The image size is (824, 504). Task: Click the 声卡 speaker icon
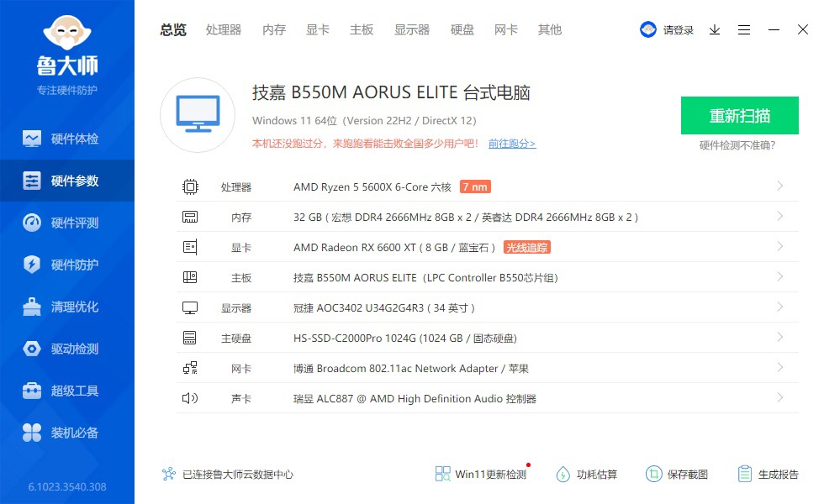[190, 398]
